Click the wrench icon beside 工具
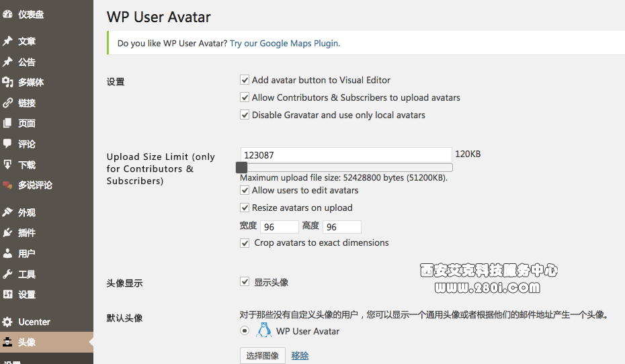Viewport: 625px width, 364px height. pyautogui.click(x=7, y=274)
